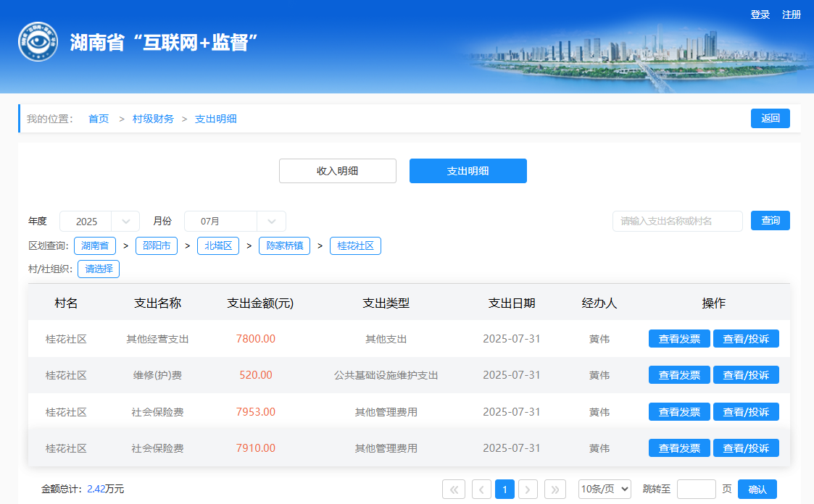Jump to last page of results
The width and height of the screenshot is (814, 504).
555,490
